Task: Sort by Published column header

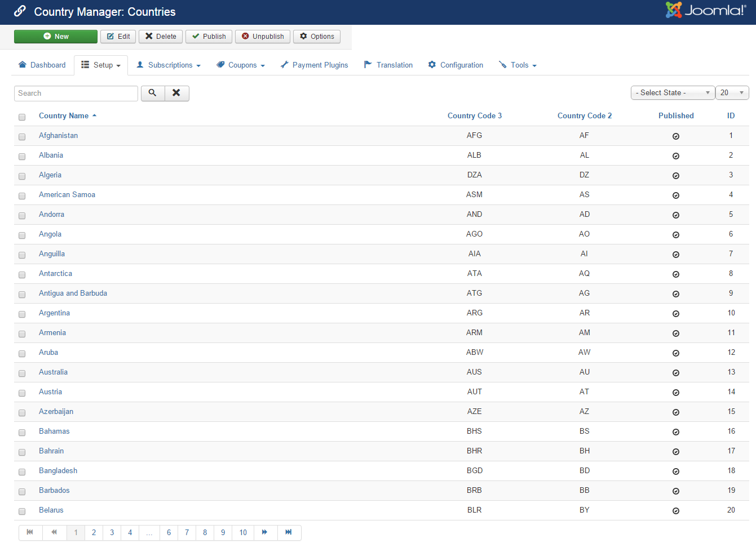Action: (676, 115)
